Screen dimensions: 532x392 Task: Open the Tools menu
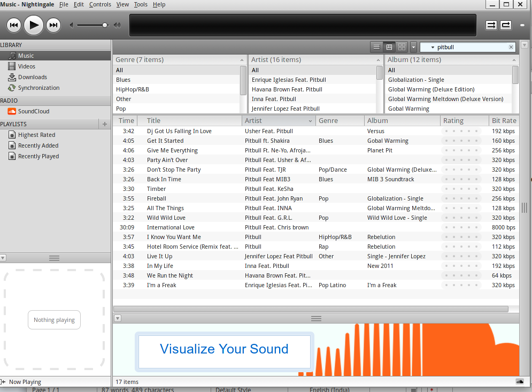click(x=141, y=4)
